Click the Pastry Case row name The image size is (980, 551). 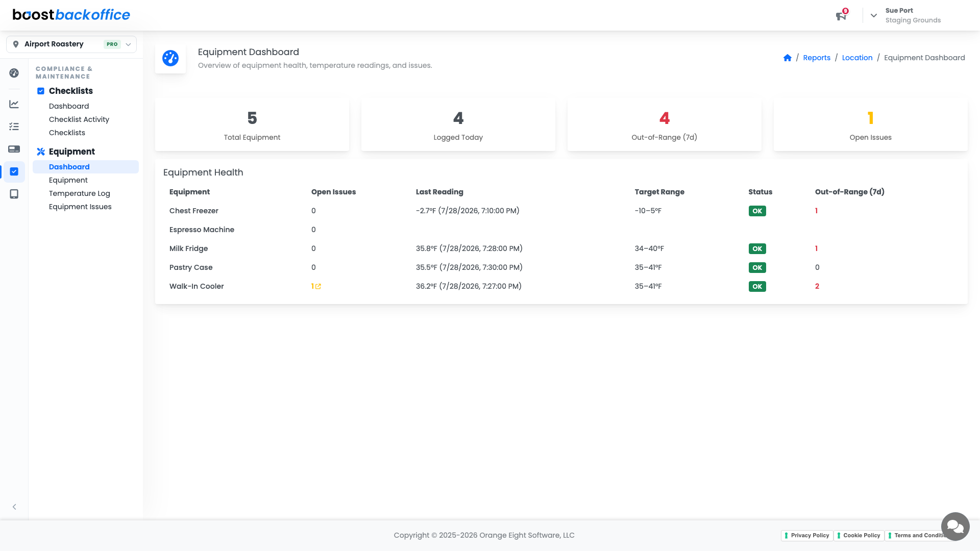191,267
